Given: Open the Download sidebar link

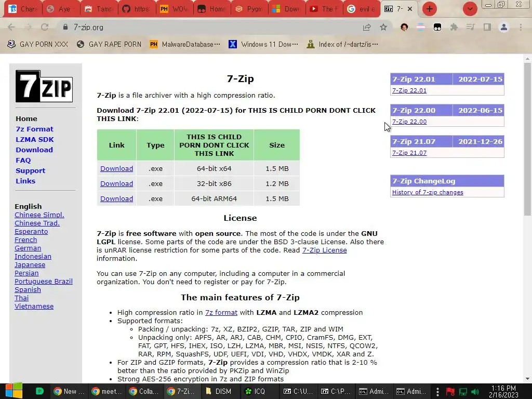Looking at the screenshot, I should (x=34, y=150).
